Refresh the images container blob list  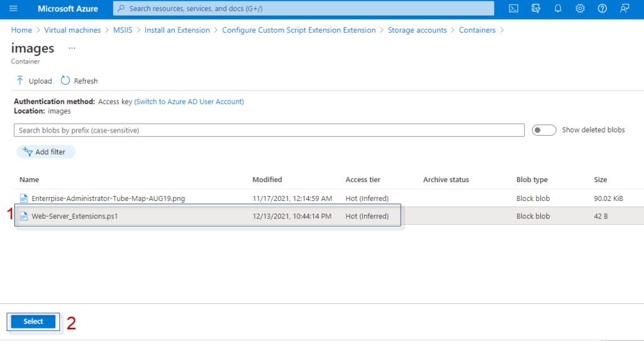coord(79,81)
